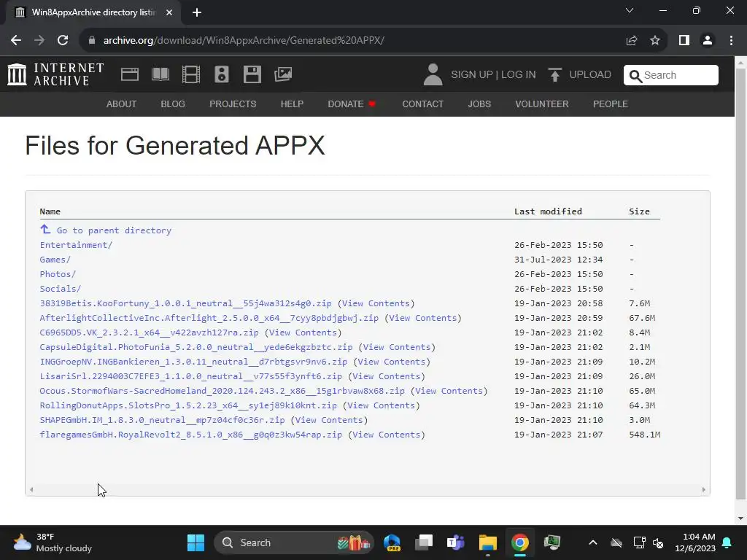
Task: Open File Explorer from taskbar
Action: click(488, 542)
